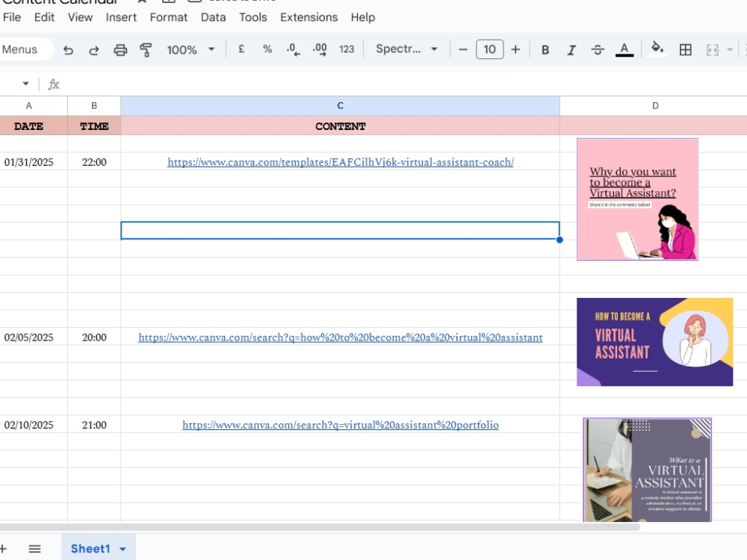
Task: Open the Edit menu
Action: pos(44,18)
